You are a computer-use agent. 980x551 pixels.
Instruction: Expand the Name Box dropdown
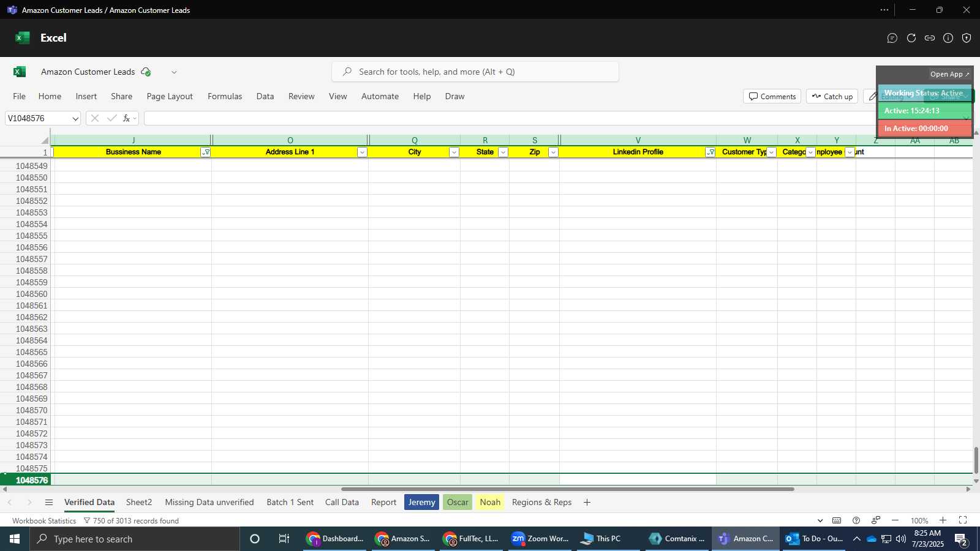pyautogui.click(x=75, y=119)
